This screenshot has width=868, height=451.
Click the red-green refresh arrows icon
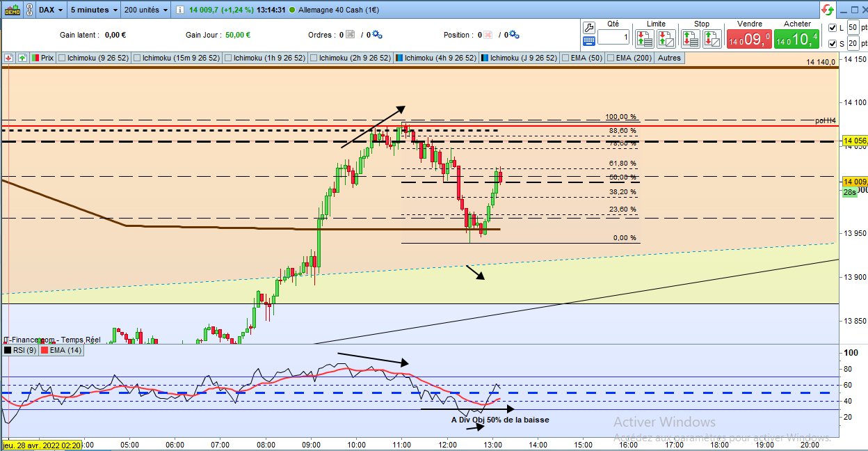[827, 10]
